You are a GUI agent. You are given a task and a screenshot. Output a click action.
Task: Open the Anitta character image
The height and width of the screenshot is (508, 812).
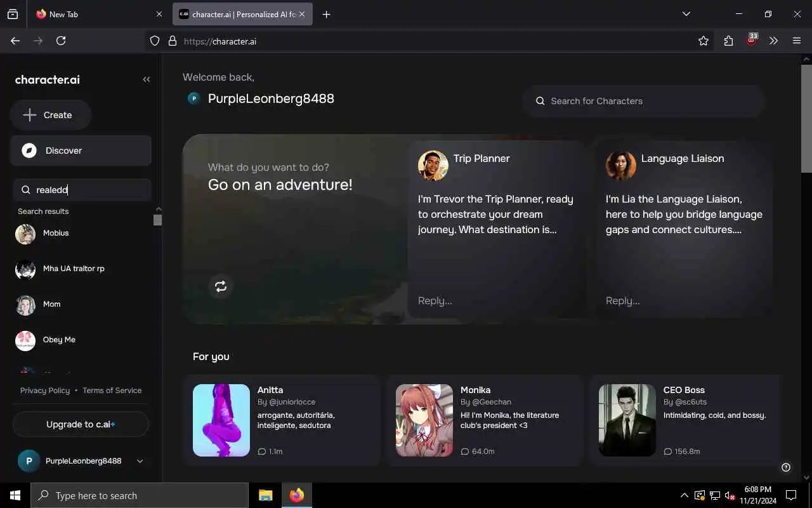pyautogui.click(x=221, y=420)
